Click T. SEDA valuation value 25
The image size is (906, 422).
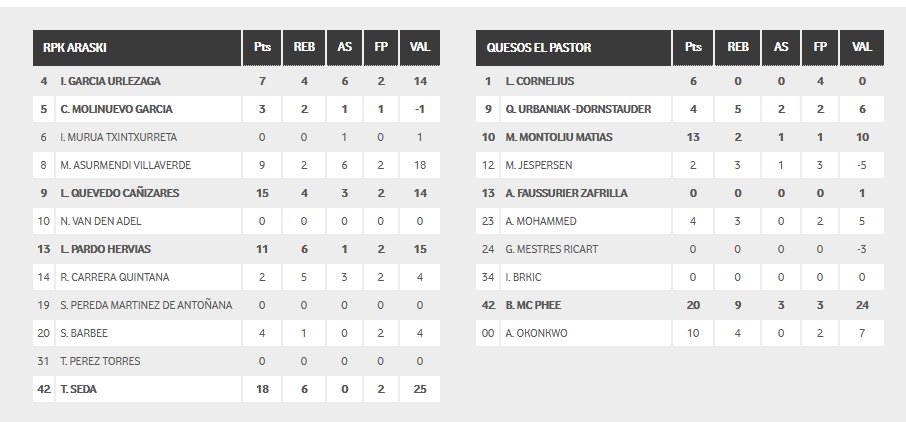(420, 389)
